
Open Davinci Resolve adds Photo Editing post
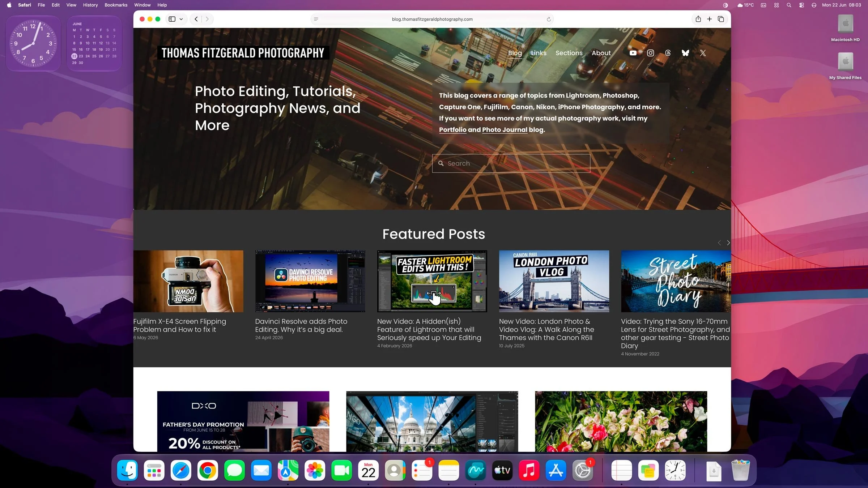[301, 325]
